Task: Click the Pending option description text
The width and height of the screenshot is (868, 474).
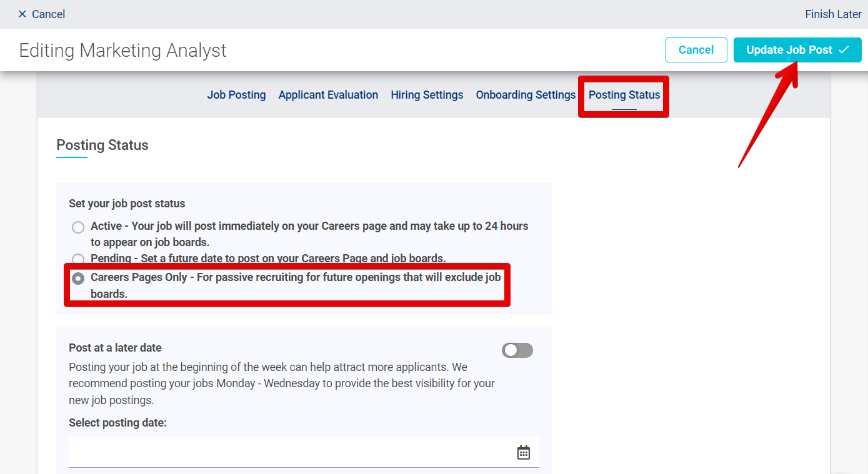Action: point(268,259)
